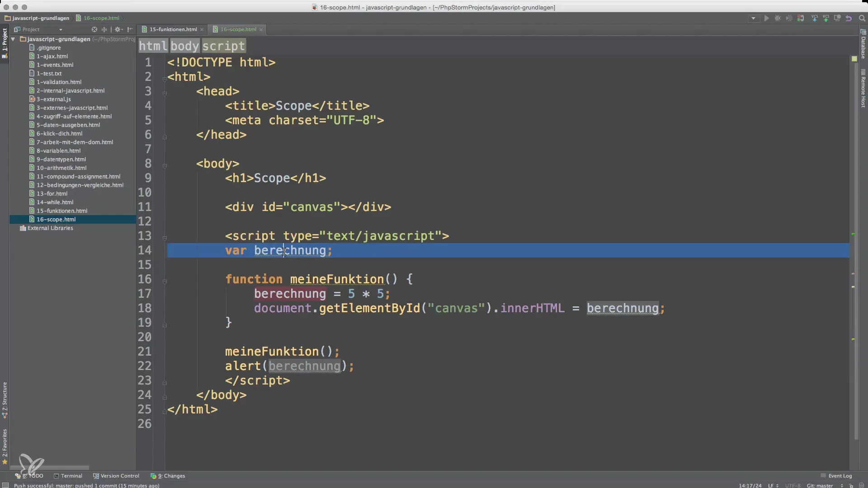Toggle the Remote Host side panel
Viewport: 868px width, 488px height.
(863, 88)
